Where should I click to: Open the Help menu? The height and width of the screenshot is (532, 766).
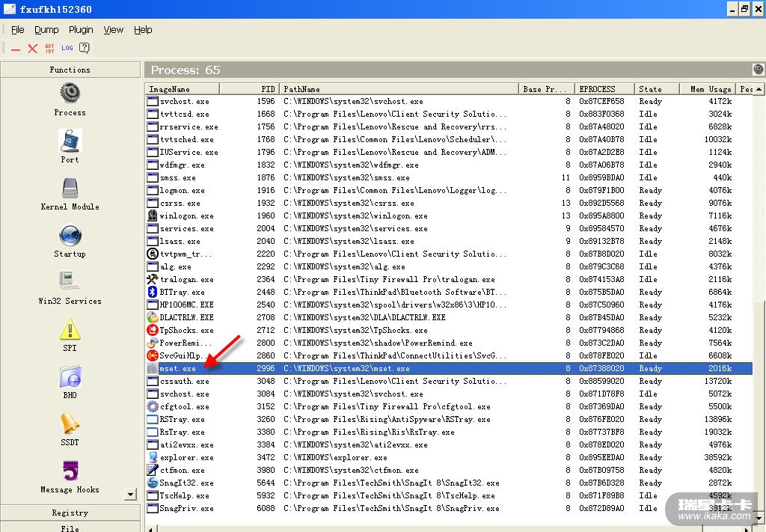tap(143, 30)
